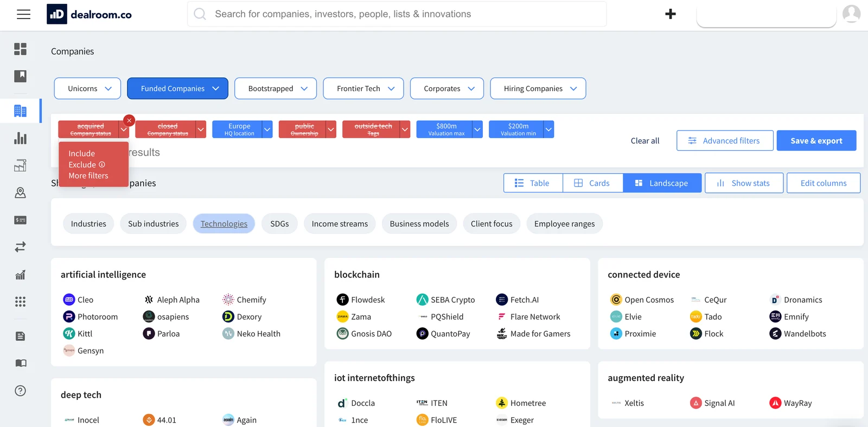This screenshot has width=868, height=427.
Task: Click Save & export button
Action: tap(816, 140)
